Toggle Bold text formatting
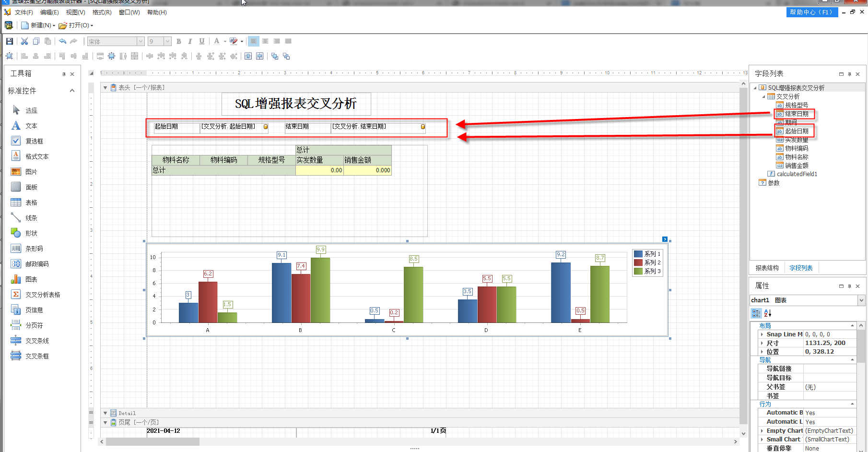The height and width of the screenshot is (452, 868). pos(179,41)
